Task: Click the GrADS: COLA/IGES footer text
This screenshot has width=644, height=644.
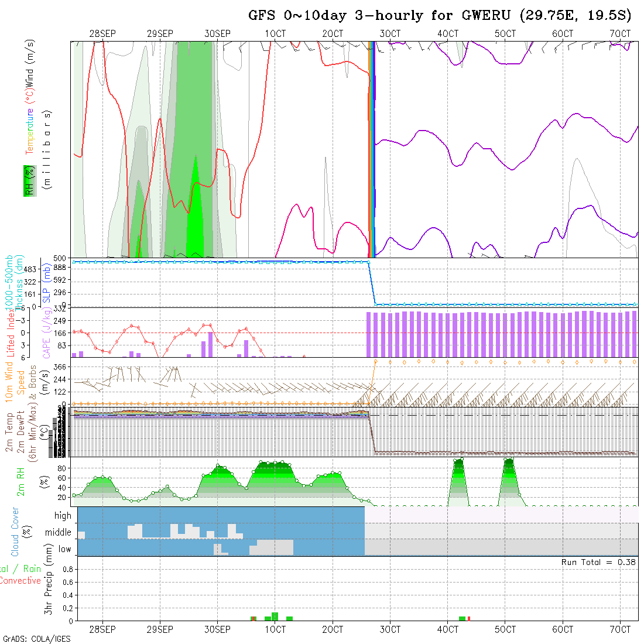Action: pyautogui.click(x=36, y=639)
